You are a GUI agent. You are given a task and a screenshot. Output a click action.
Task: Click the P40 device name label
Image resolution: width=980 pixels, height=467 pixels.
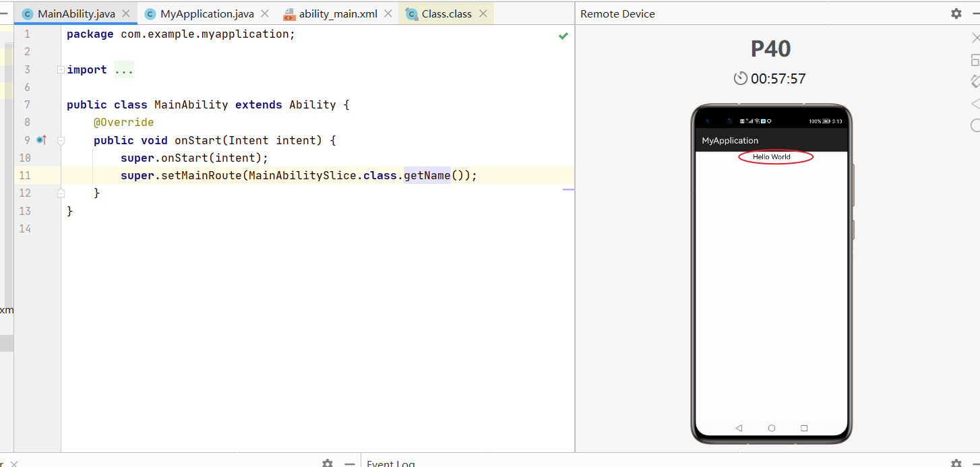771,49
